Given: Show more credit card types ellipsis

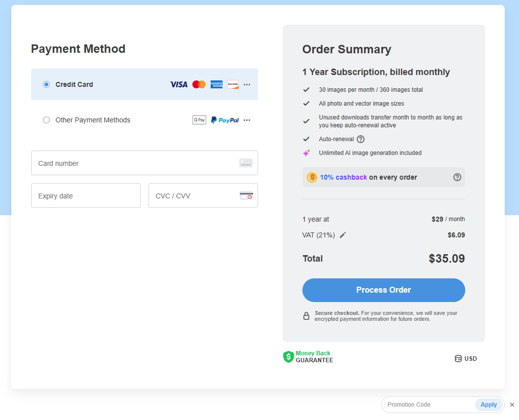Looking at the screenshot, I should 247,84.
